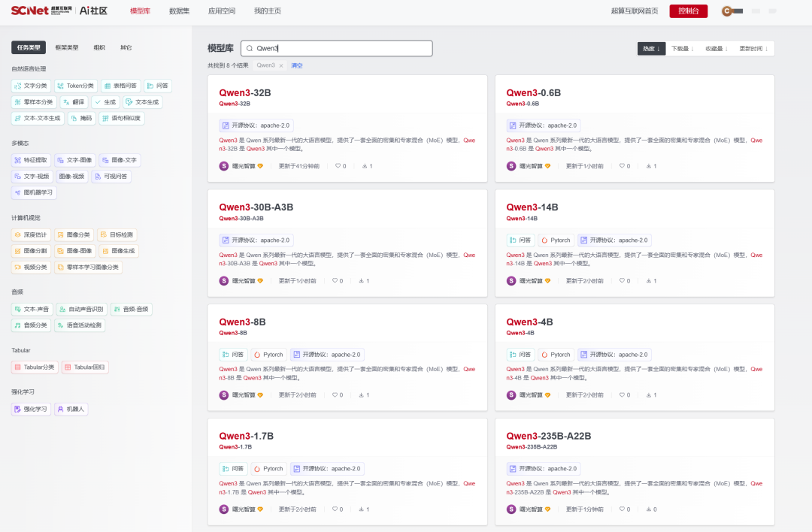Sort results by 收藏量
812x532 pixels.
717,49
